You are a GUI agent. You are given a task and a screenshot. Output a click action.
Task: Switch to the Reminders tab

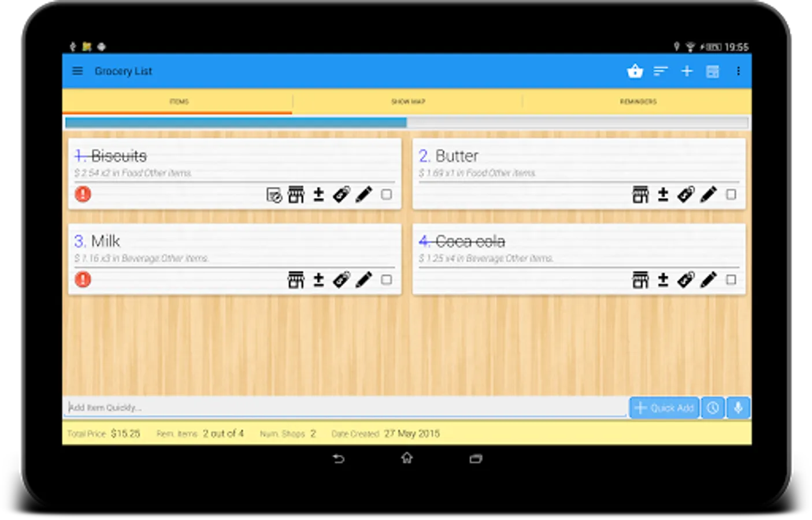[638, 102]
